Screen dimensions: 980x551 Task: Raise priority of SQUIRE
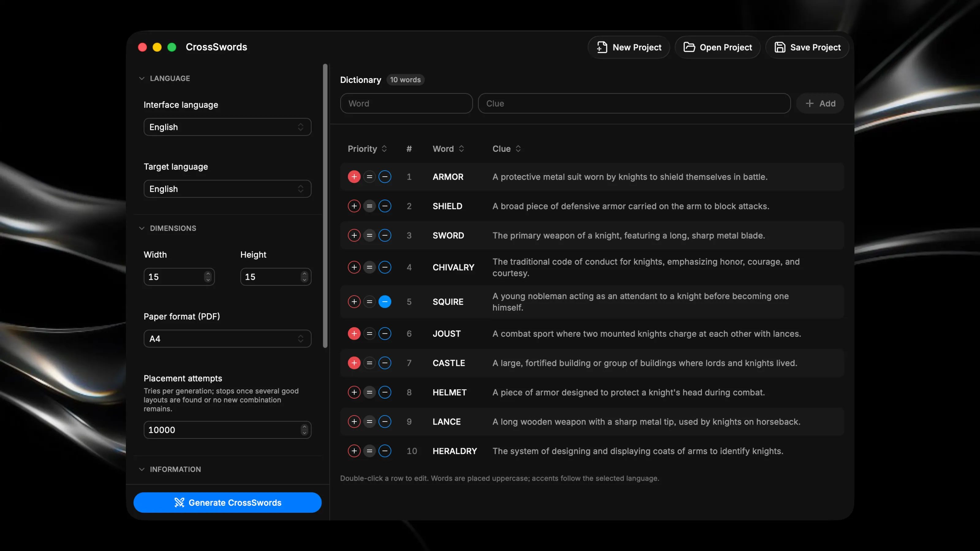point(354,302)
